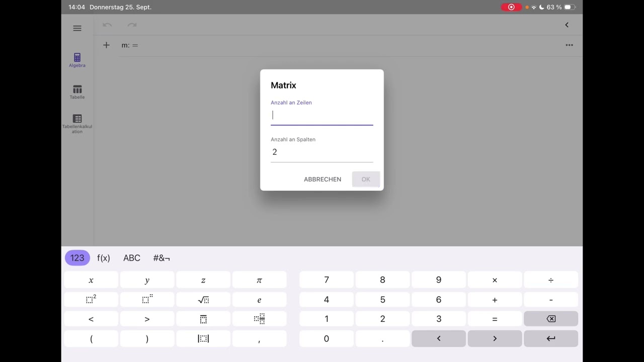Tap the red screen recording indicator
The width and height of the screenshot is (644, 362).
click(511, 7)
